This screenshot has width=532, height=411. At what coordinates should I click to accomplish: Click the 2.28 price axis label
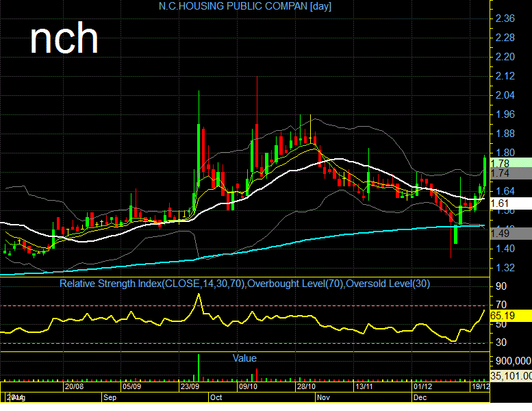tap(505, 38)
